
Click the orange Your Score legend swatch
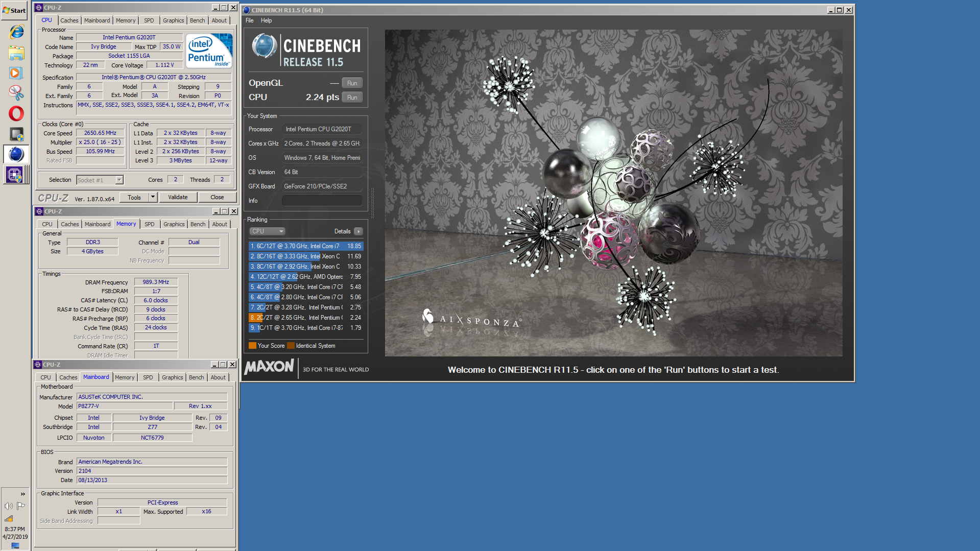(x=252, y=346)
